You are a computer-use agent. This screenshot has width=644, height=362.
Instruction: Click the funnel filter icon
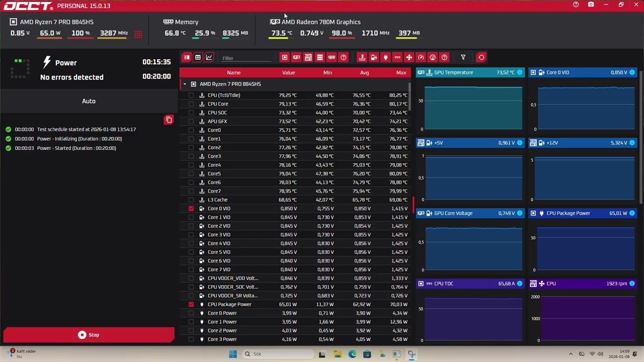(x=463, y=57)
